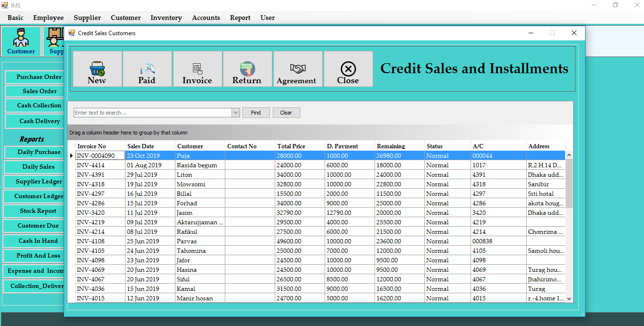
Task: Click the New toolbar icon
Action: pyautogui.click(x=97, y=69)
